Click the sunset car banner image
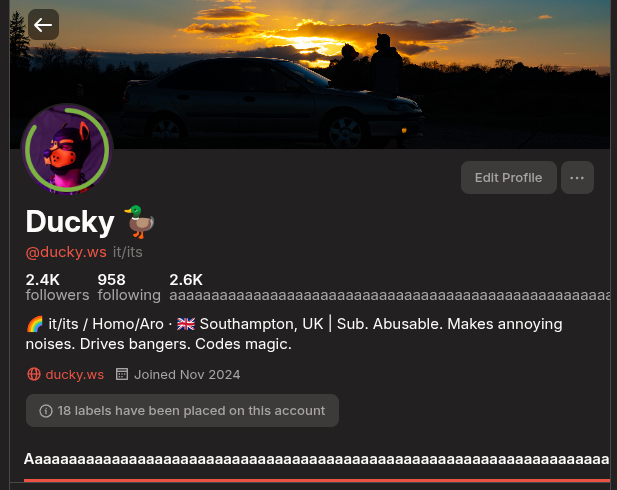617x490 pixels. pos(310,74)
